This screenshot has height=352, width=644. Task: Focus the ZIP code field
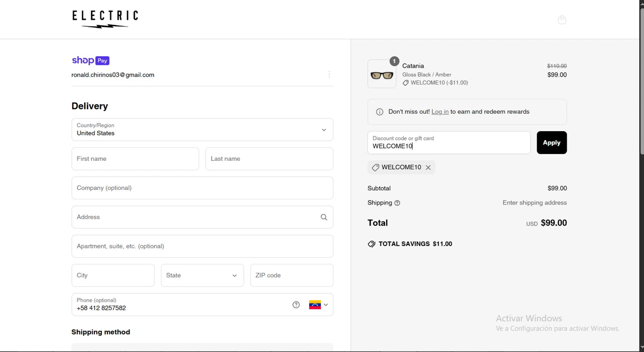pos(292,276)
